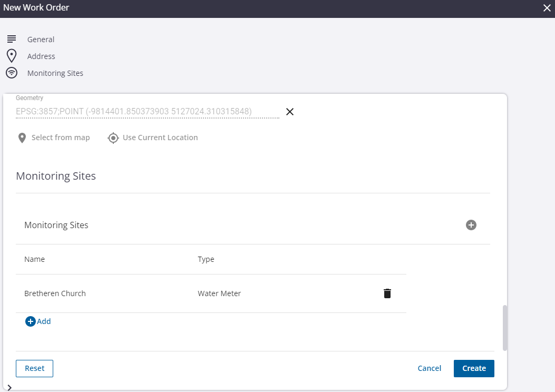Click the Monitoring Sites wifi icon
The image size is (555, 392).
(12, 73)
